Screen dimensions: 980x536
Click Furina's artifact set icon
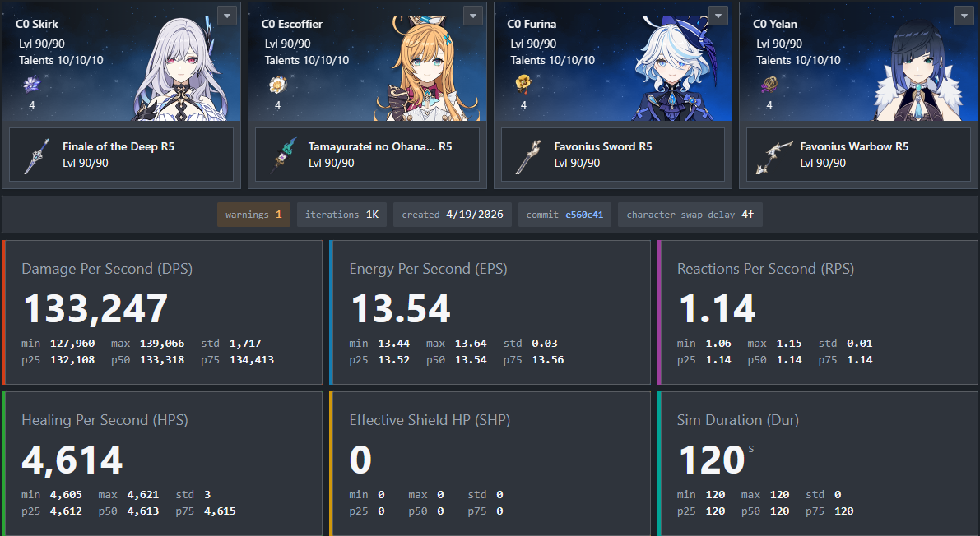[523, 84]
